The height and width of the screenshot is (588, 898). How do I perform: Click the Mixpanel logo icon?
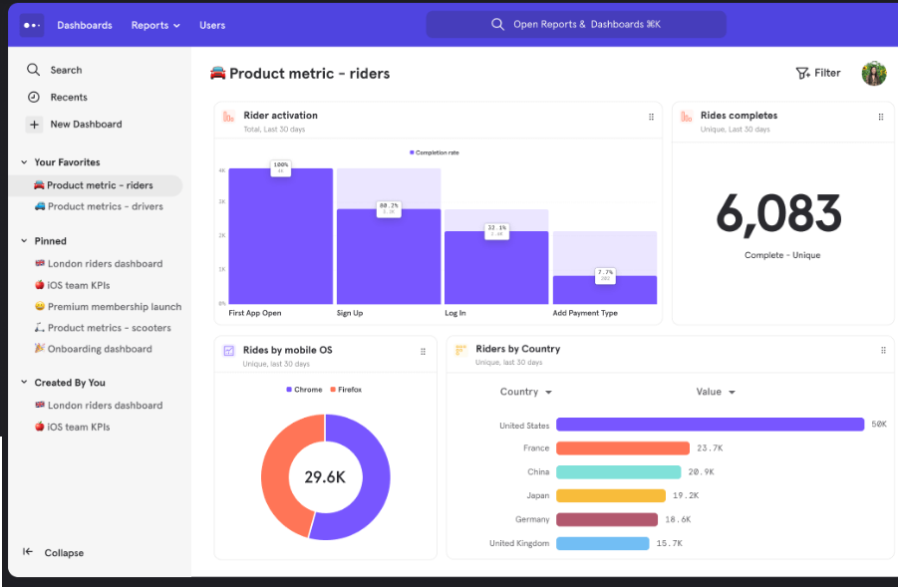click(x=32, y=25)
